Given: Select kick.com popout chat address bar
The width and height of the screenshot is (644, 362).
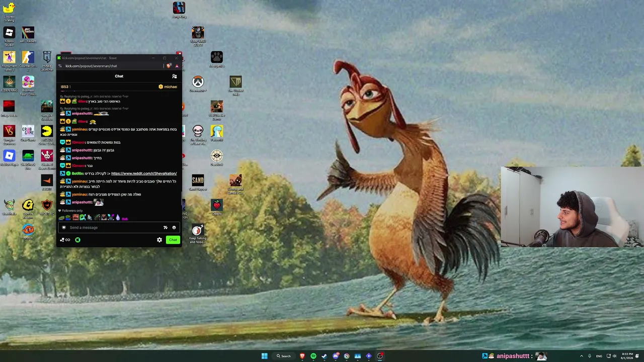Looking at the screenshot, I should 91,66.
